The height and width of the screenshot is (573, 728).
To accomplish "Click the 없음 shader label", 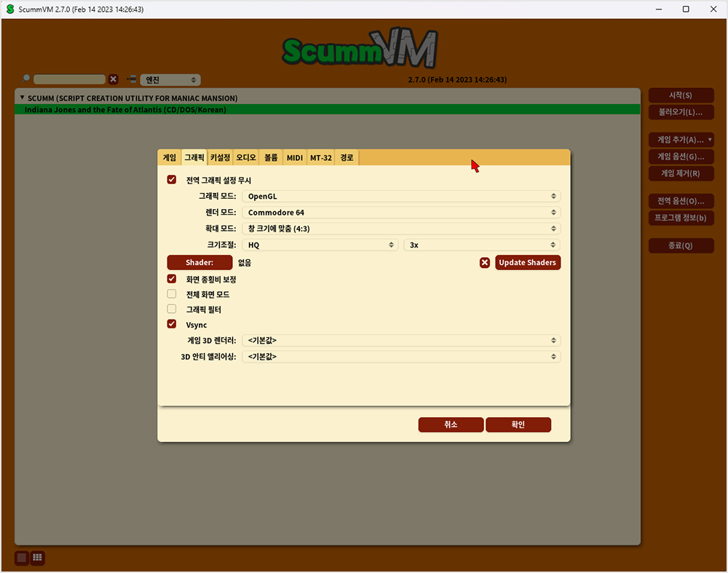I will (x=245, y=263).
